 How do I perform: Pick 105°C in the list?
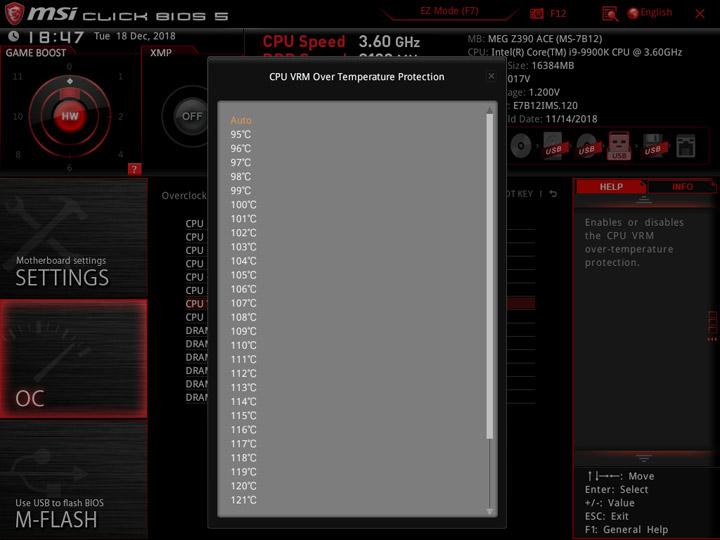(243, 275)
